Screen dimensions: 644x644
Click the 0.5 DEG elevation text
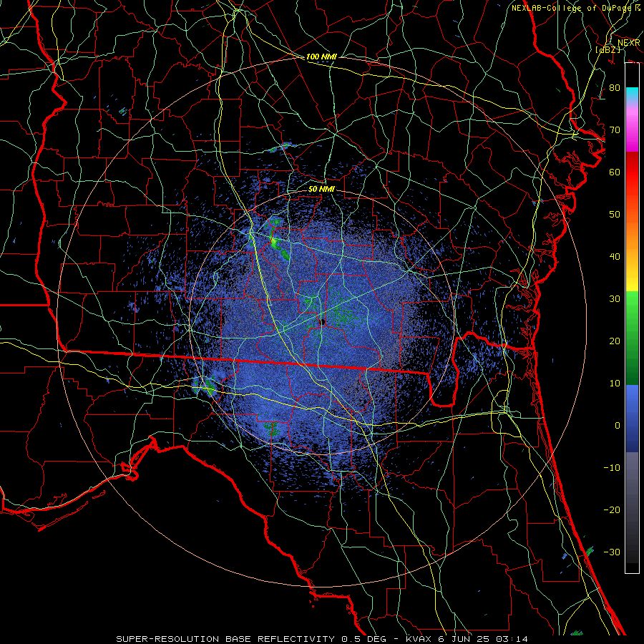(364, 639)
